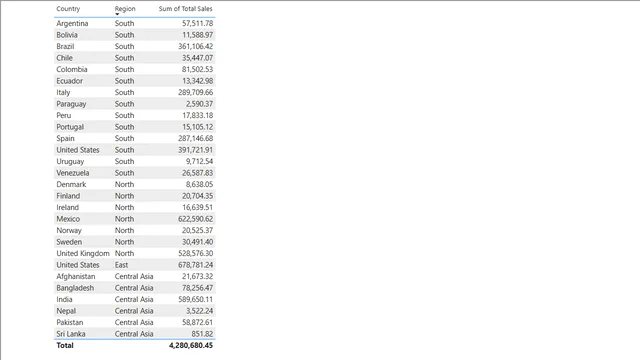This screenshot has width=640, height=360.
Task: Select the Brazil cell
Action: coord(65,46)
